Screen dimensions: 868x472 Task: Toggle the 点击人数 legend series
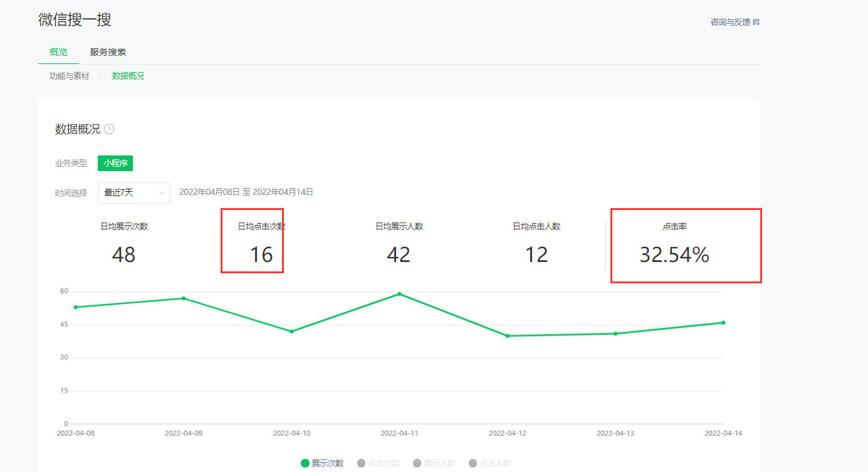490,463
